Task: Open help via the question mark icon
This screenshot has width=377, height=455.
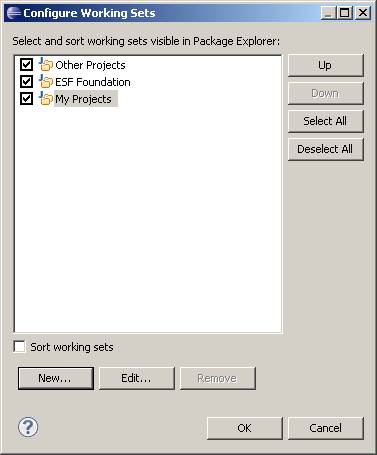Action: pos(28,427)
